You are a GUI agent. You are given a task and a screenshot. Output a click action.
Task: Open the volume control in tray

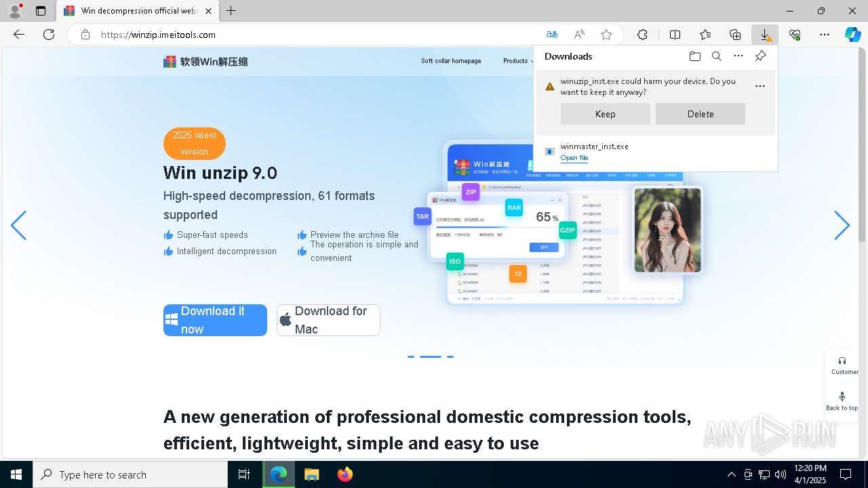coord(781,474)
